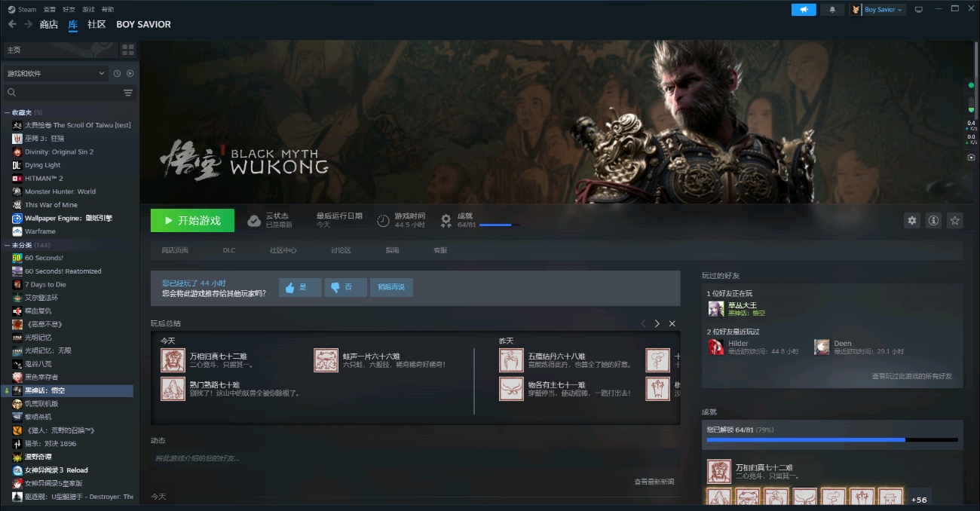Click friend 草丛大王's avatar

715,309
